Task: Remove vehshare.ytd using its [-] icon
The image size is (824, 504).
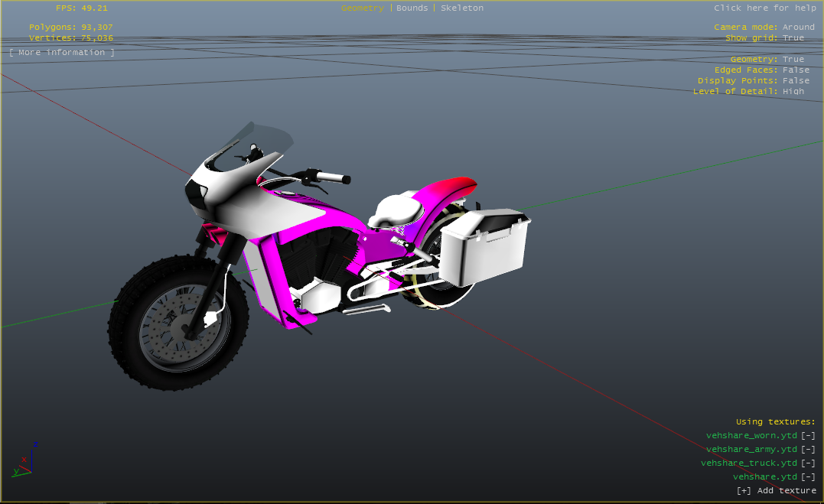Action: click(x=808, y=476)
